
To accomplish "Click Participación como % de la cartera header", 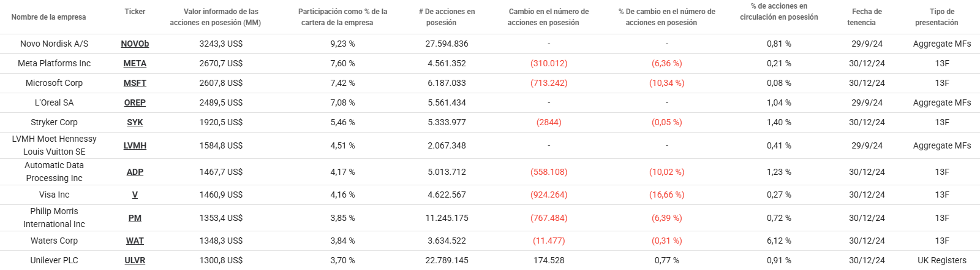I will pos(342,17).
